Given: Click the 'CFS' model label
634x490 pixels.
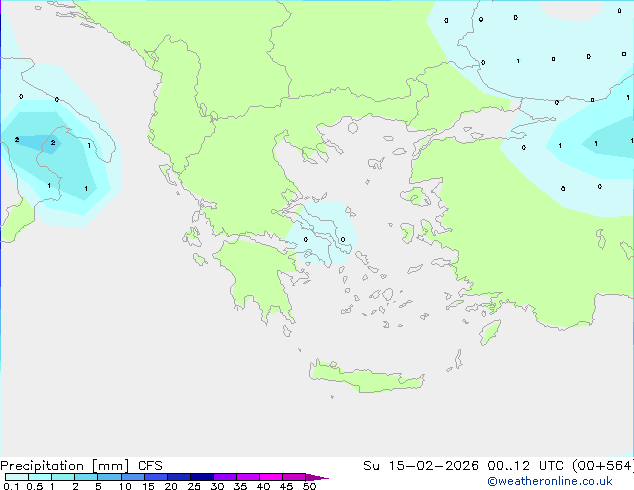Looking at the screenshot, I should point(150,466).
